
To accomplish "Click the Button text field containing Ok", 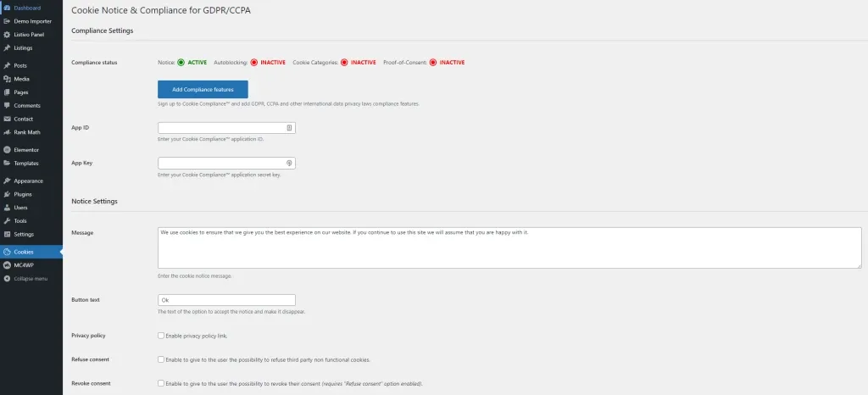I will point(226,300).
